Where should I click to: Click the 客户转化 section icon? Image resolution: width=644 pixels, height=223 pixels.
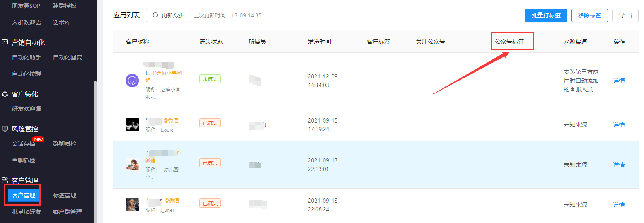pos(5,94)
